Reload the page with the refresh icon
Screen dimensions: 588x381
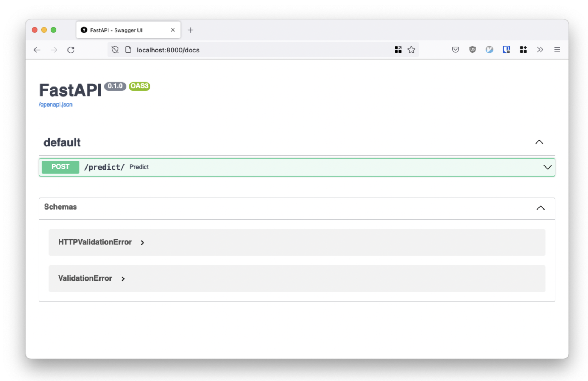click(x=71, y=50)
